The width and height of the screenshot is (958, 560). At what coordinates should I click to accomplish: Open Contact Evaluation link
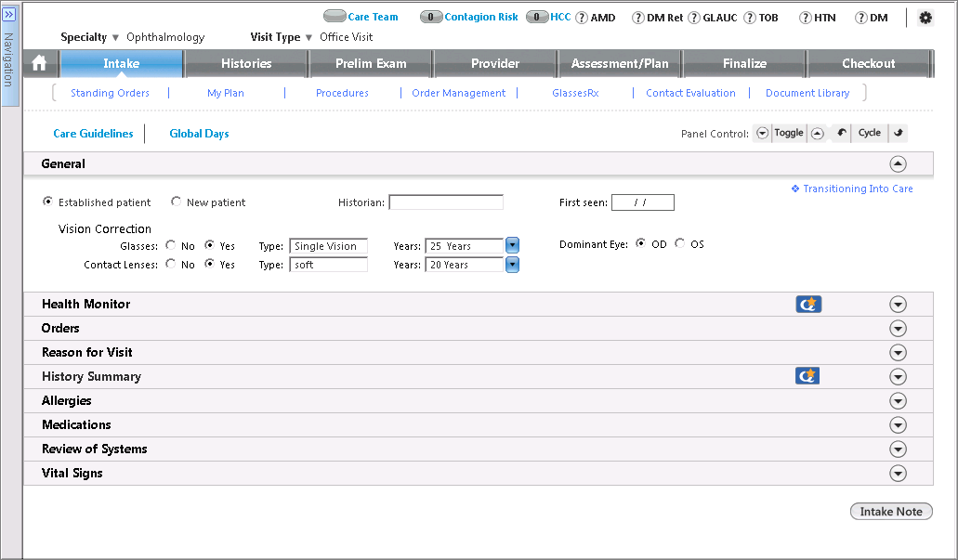pyautogui.click(x=691, y=93)
